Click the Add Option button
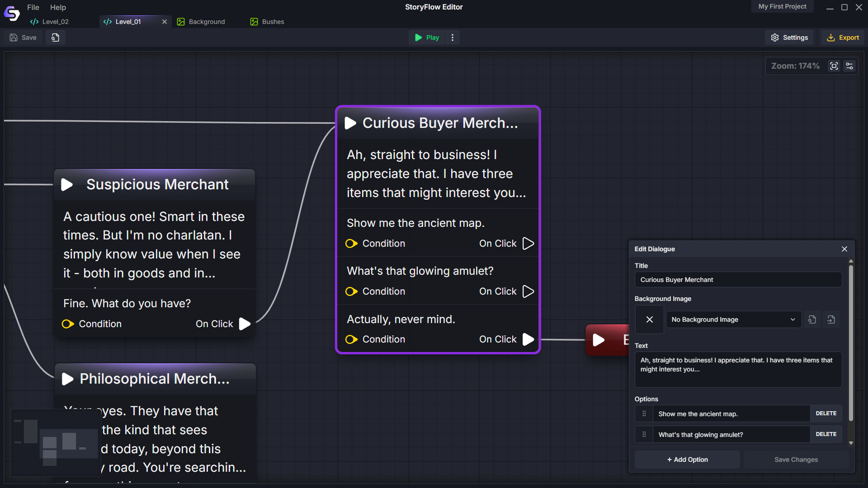This screenshot has width=868, height=488. point(687,460)
